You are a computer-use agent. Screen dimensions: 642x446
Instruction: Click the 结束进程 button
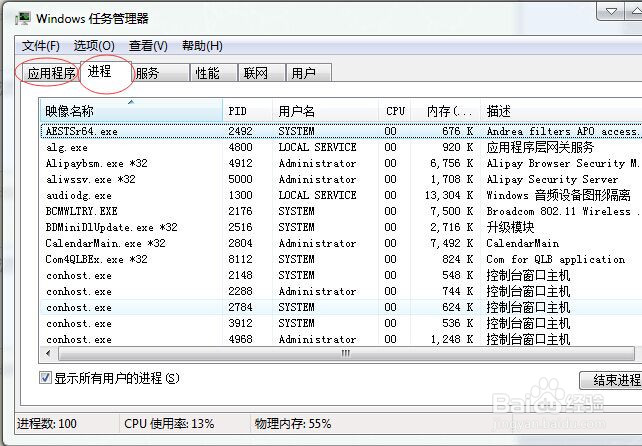[611, 380]
